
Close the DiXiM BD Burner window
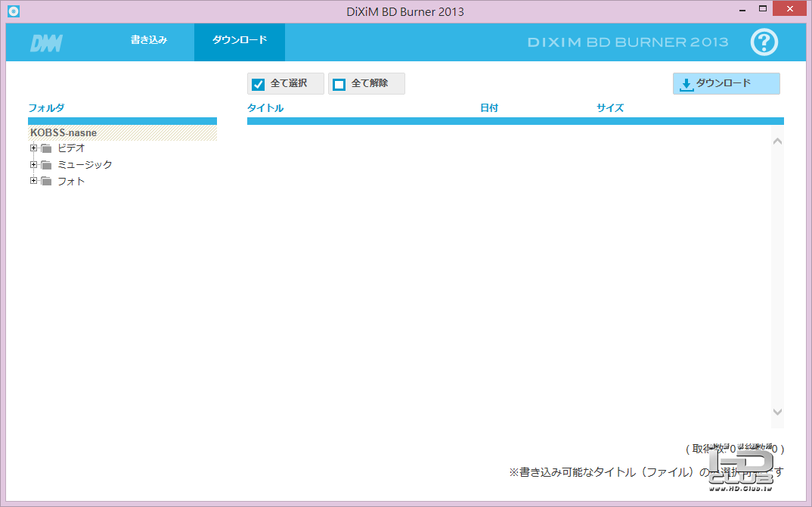pos(790,9)
